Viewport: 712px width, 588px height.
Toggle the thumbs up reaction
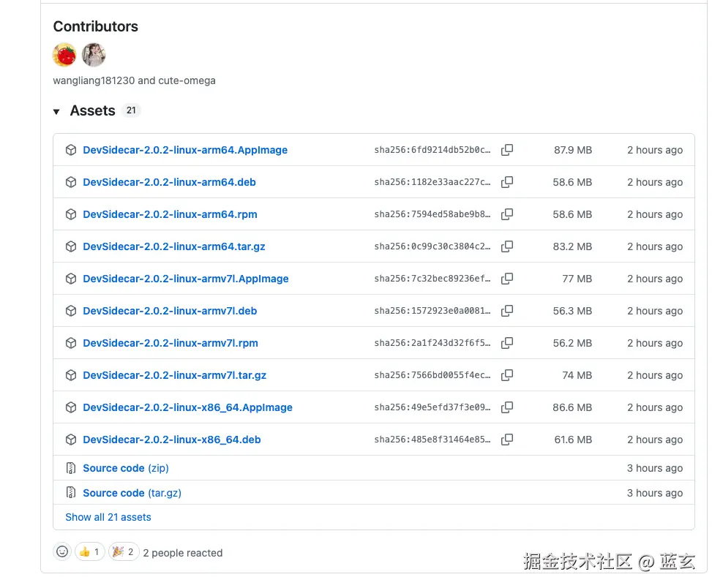coord(90,551)
